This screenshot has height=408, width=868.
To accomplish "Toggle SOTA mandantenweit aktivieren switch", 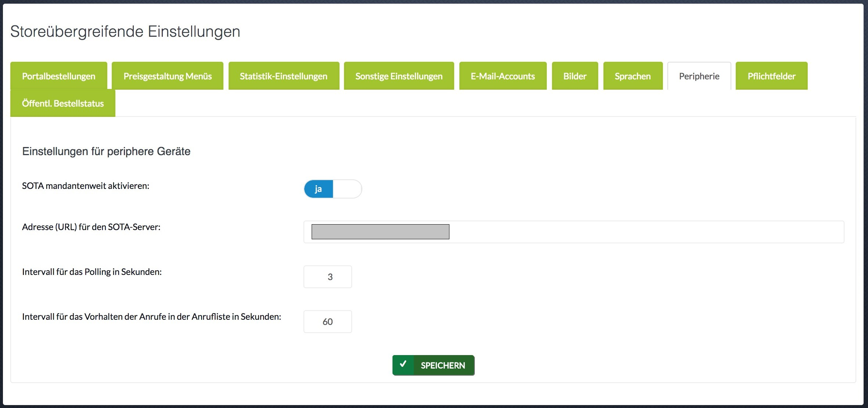I will point(333,189).
